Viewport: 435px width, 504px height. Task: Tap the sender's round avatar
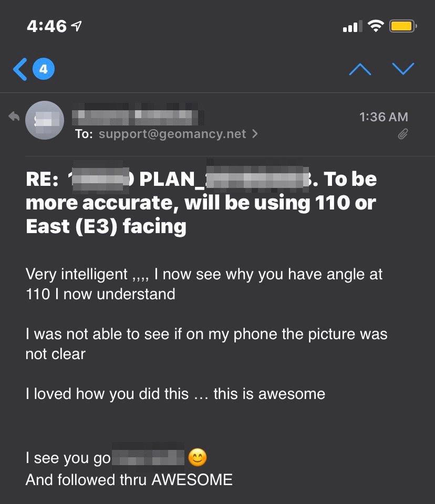point(45,120)
